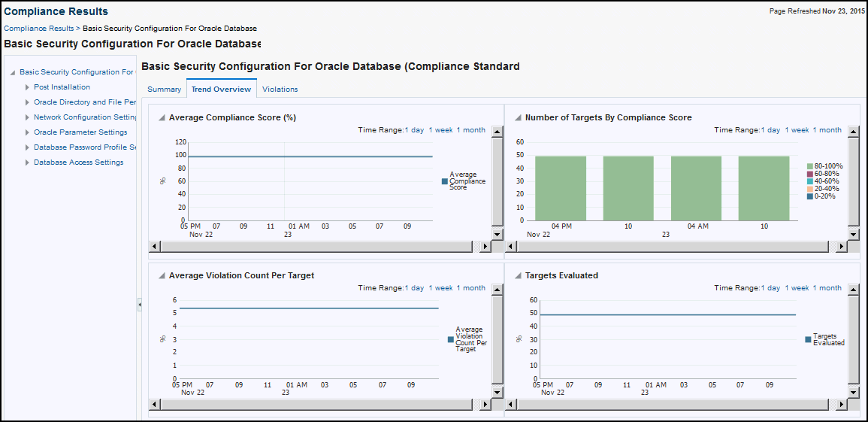Viewport: 868px width, 422px height.
Task: Collapse the Average Compliance Score panel
Action: coord(162,117)
